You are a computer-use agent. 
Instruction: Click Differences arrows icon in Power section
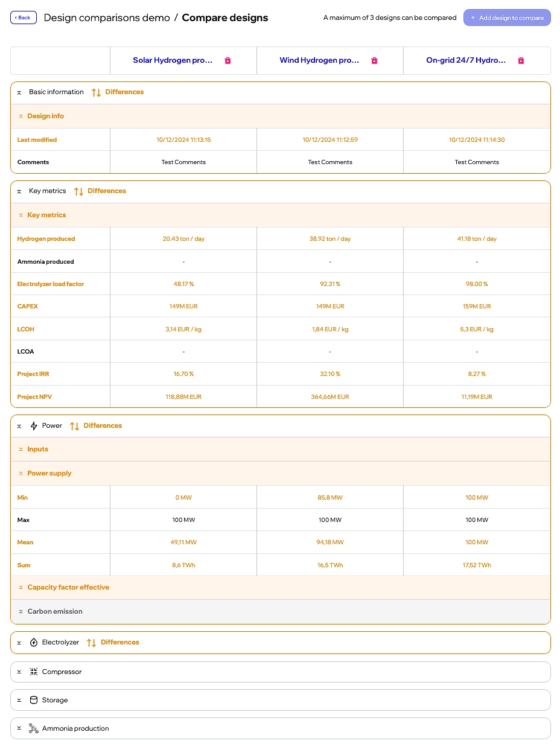tap(74, 426)
